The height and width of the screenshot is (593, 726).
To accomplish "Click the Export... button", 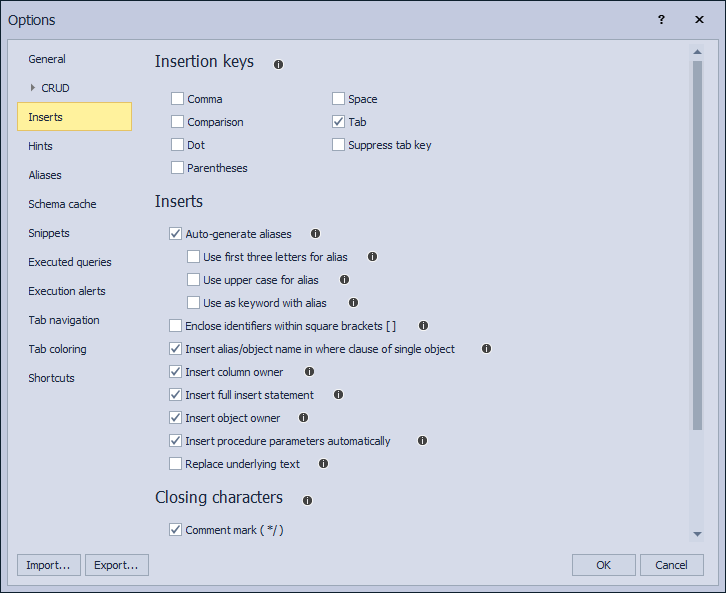I will click(x=117, y=565).
